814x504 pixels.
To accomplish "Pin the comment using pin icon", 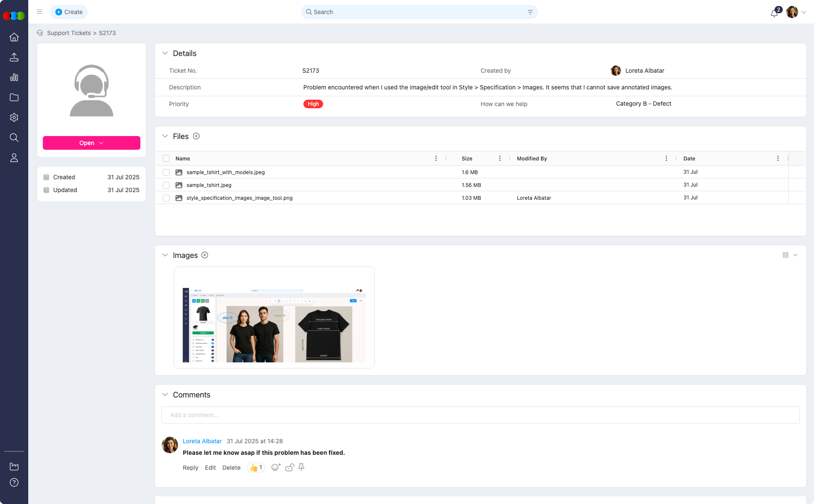I will 301,467.
